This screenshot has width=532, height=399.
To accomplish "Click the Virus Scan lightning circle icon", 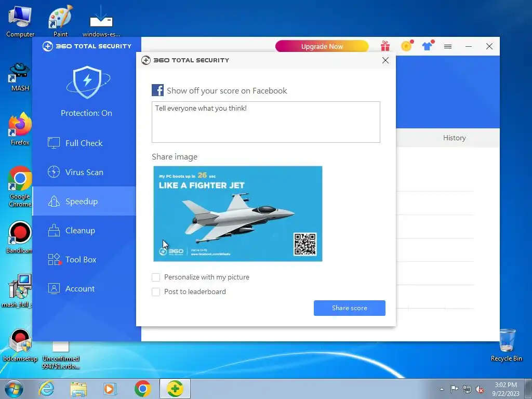I will [54, 172].
